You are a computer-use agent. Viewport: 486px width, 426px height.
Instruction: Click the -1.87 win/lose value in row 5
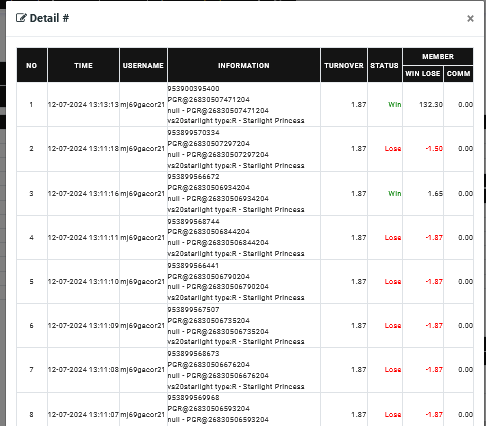[434, 281]
